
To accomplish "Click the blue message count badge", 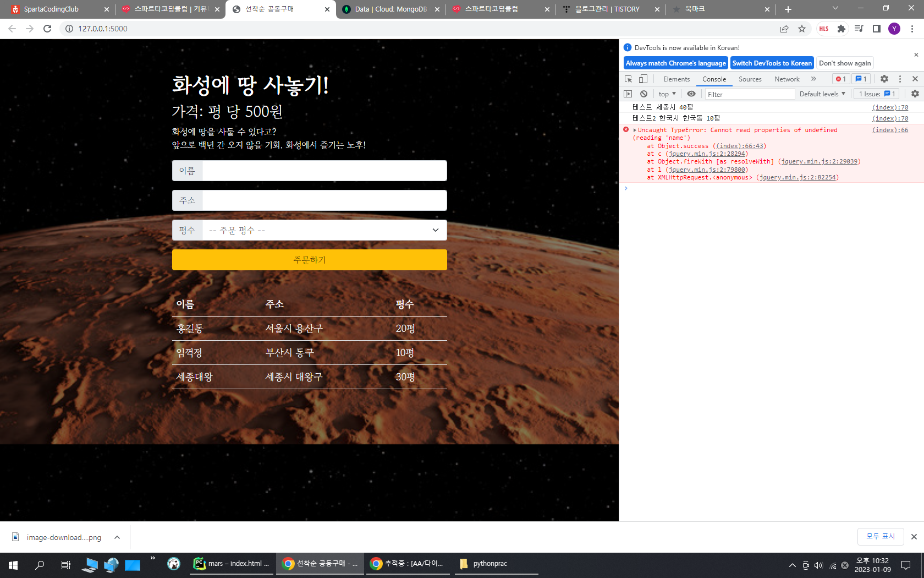I will pyautogui.click(x=861, y=79).
